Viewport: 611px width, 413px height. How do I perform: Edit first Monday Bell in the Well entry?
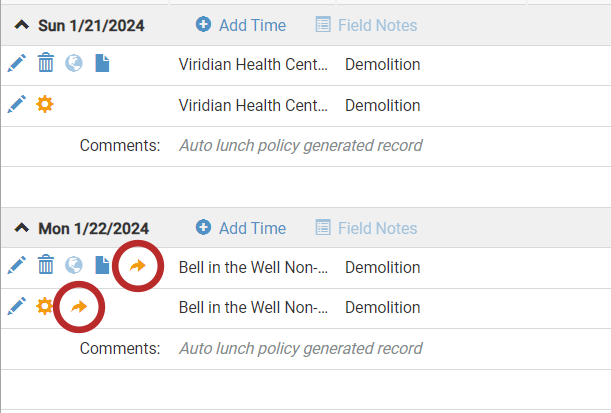[x=17, y=265]
